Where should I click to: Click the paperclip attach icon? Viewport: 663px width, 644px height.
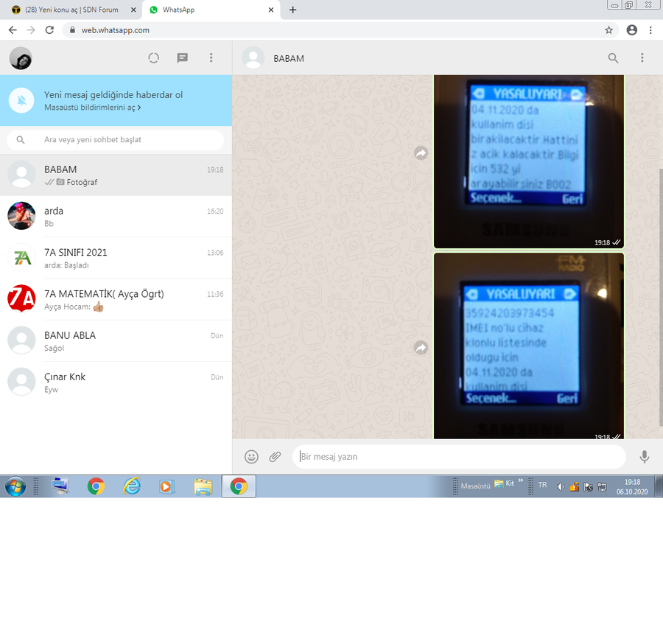[x=275, y=457]
